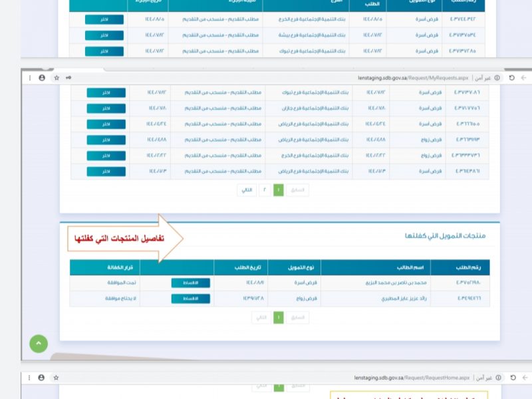532x399 pixels.
Task: Click the اسم الطالب column header
Action: [x=376, y=267]
